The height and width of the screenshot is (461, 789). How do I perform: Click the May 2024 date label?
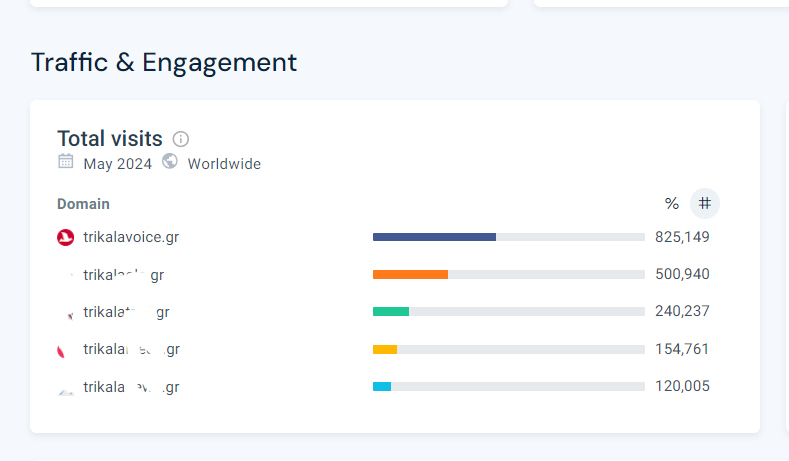[x=117, y=164]
